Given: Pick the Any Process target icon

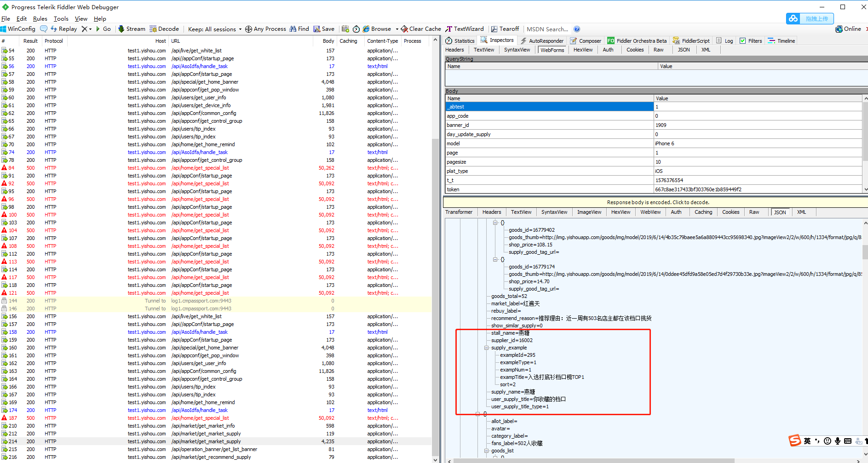Looking at the screenshot, I should tap(265, 29).
